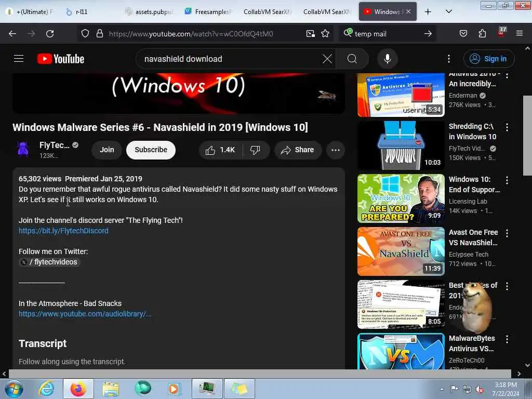This screenshot has height=399, width=532.
Task: Close the Windows YouTube tab
Action: click(408, 11)
